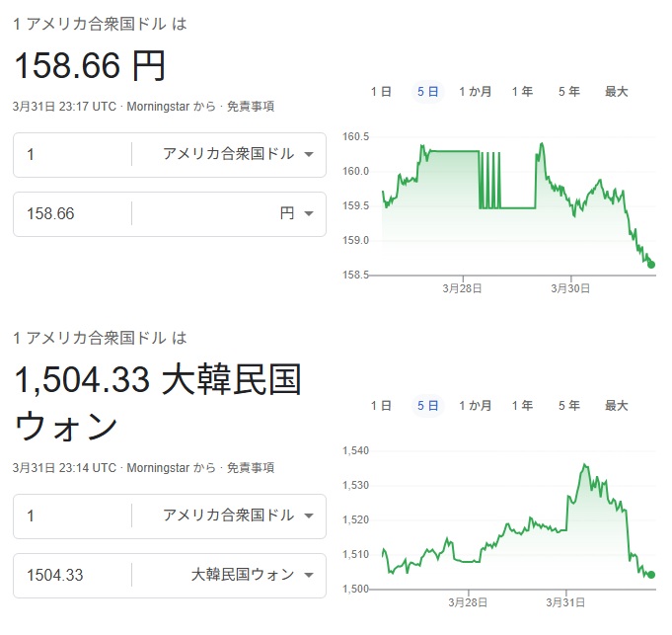The width and height of the screenshot is (672, 635).
Task: Select the 1日 range on won chart
Action: pos(381,406)
